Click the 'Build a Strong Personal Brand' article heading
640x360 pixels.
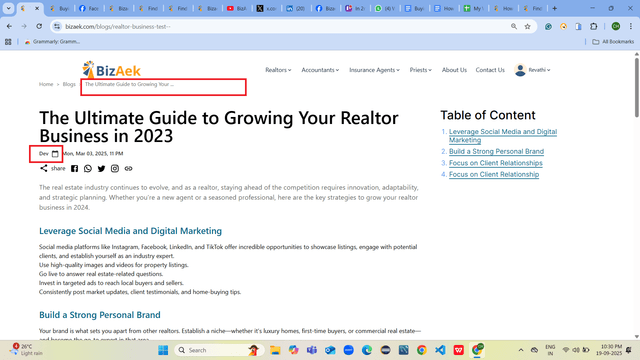[100, 315]
